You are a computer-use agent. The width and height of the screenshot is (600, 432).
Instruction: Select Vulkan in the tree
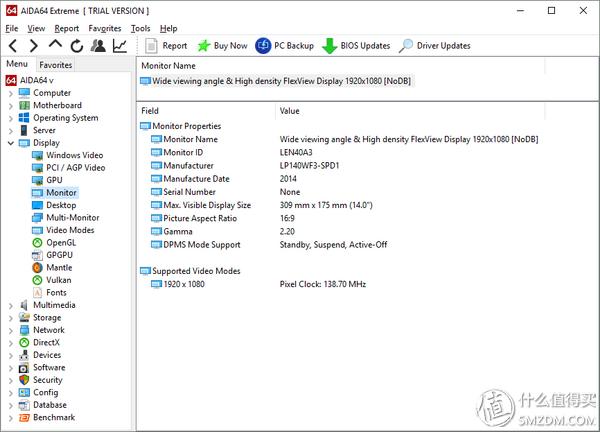pos(58,280)
